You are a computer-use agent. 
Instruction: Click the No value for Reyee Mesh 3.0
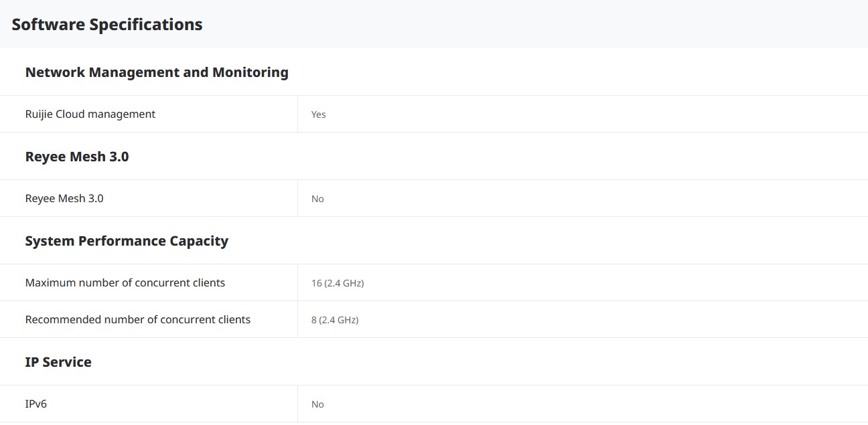317,199
